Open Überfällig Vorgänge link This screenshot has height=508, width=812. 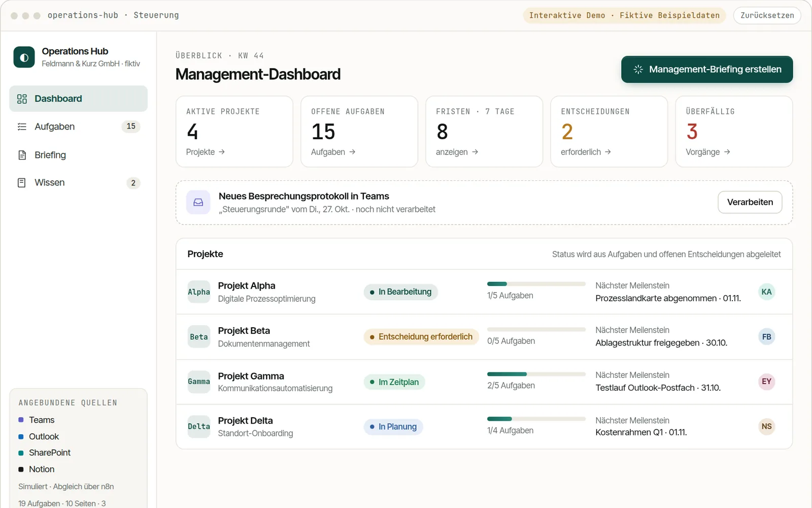click(x=708, y=152)
